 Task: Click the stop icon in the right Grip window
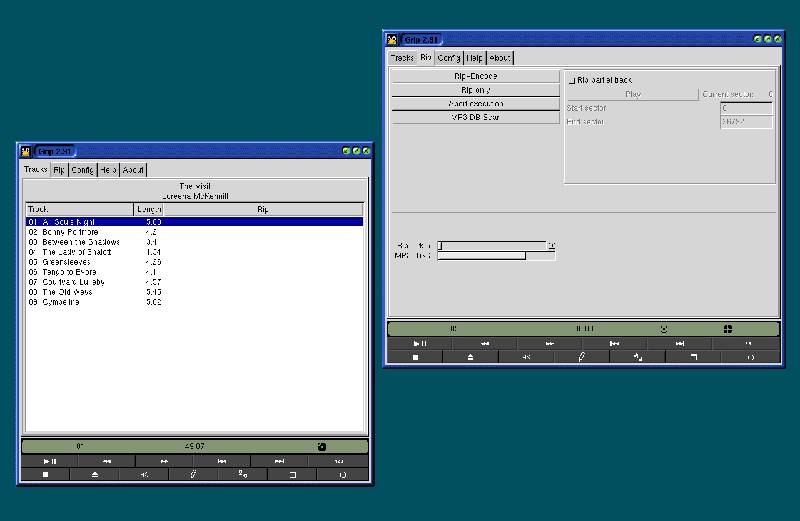click(x=415, y=357)
